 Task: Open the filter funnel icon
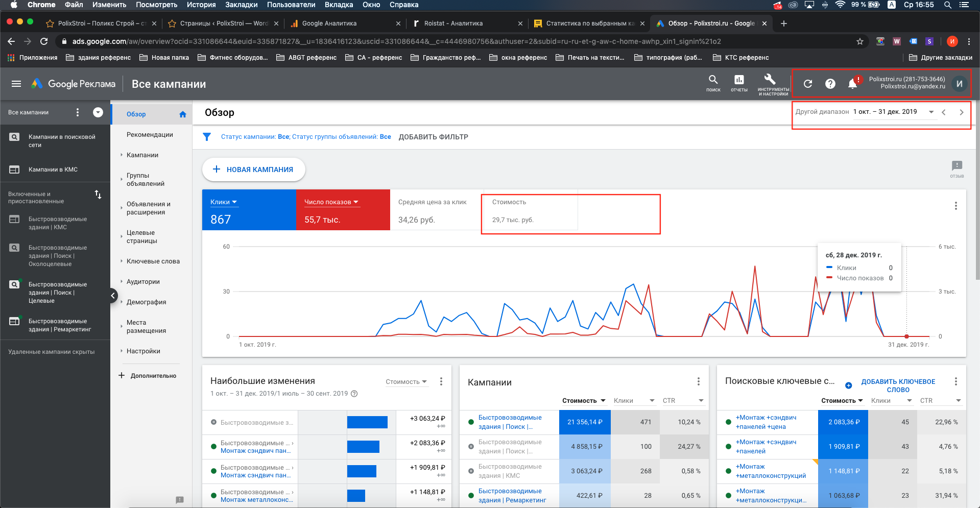click(207, 137)
